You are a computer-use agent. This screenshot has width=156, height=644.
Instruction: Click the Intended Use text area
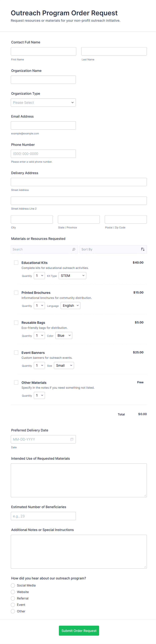pyautogui.click(x=79, y=480)
